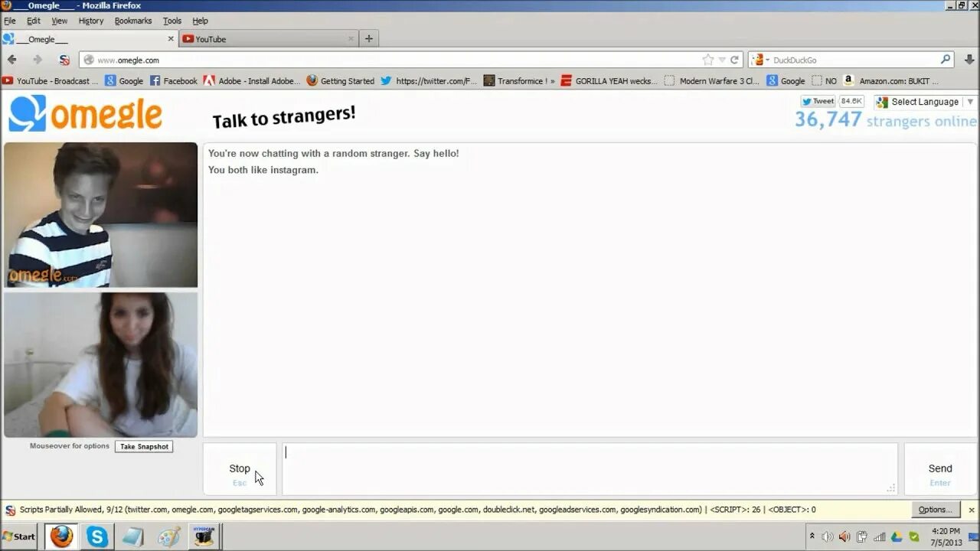980x551 pixels.
Task: Select the Omegle tab
Action: 89,39
